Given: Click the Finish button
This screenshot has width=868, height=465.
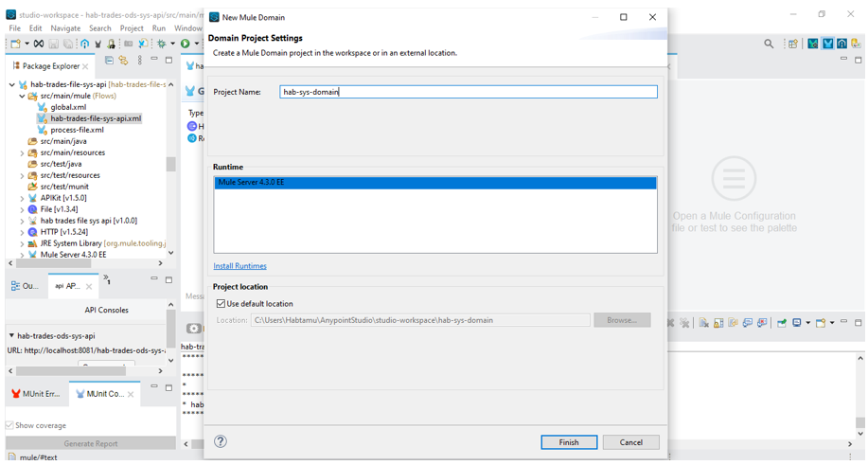Looking at the screenshot, I should [569, 442].
